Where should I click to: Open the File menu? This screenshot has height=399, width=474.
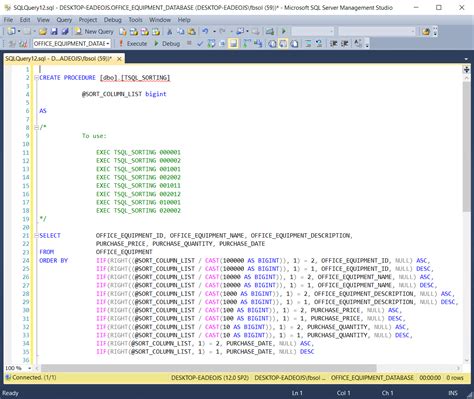tap(8, 20)
